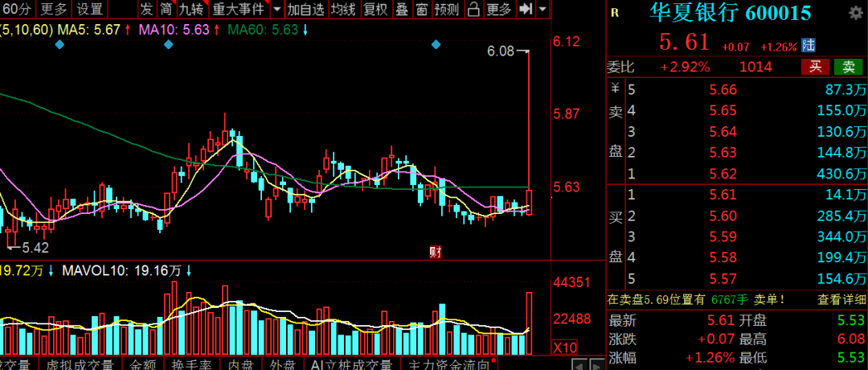Toggle the 均线 moving average display
This screenshot has width=868, height=370.
342,10
